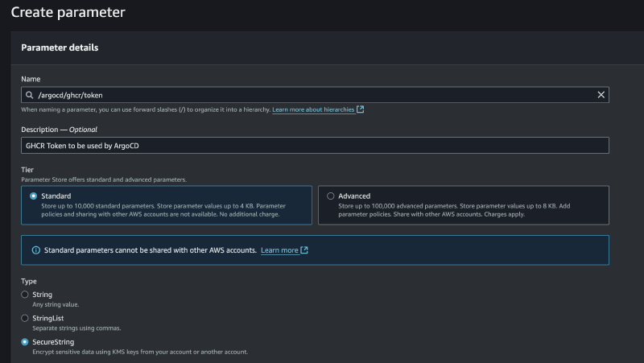
Task: Focus the Name input containing /argocd/ghcr/token
Action: (315, 95)
